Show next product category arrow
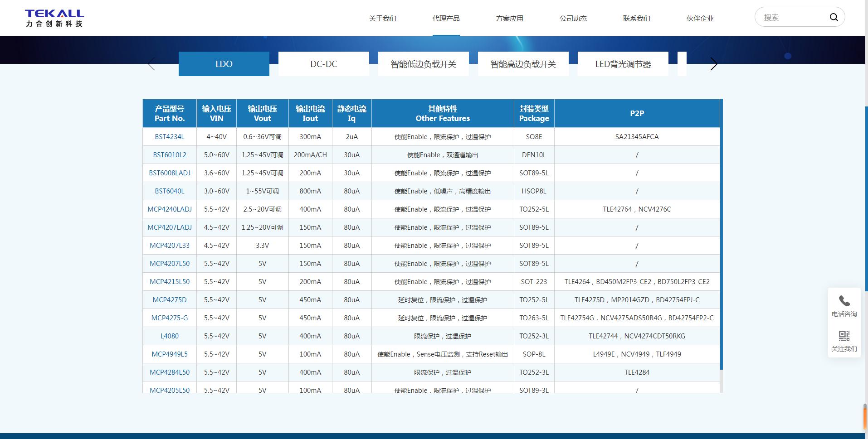868x439 pixels. (x=714, y=64)
